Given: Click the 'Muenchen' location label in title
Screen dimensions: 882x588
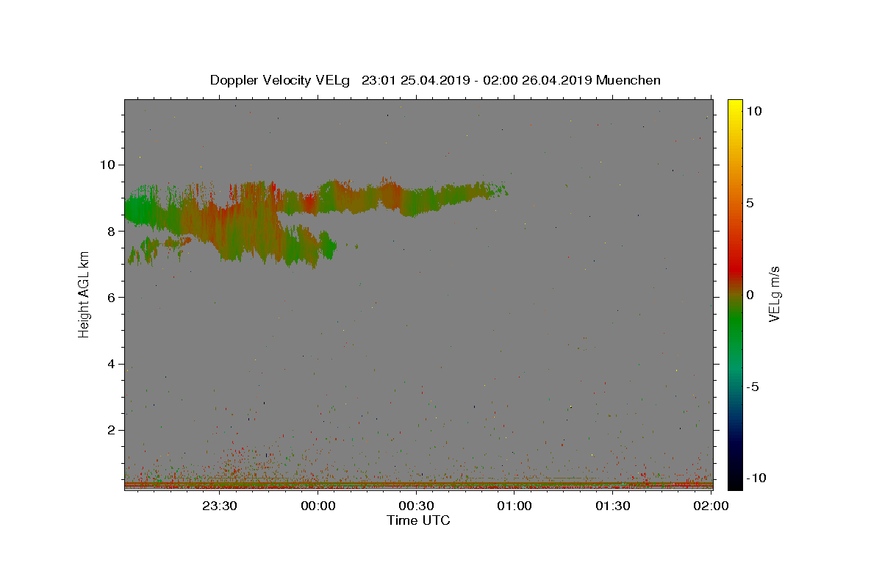Looking at the screenshot, I should 628,80.
